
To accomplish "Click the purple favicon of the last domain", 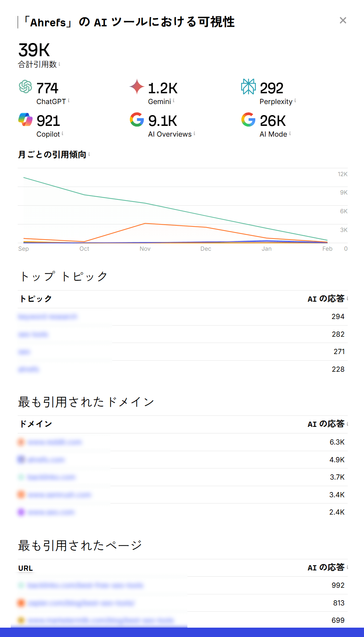I will 20,512.
